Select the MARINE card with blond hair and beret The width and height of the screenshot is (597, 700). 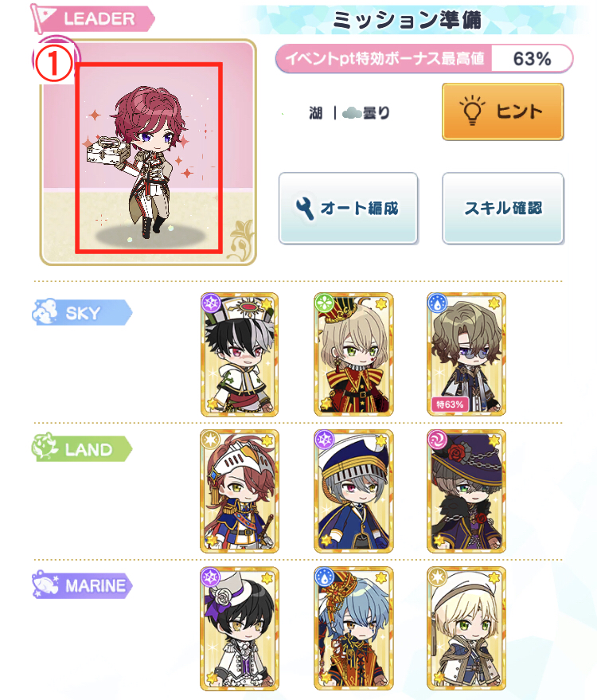coord(466,628)
